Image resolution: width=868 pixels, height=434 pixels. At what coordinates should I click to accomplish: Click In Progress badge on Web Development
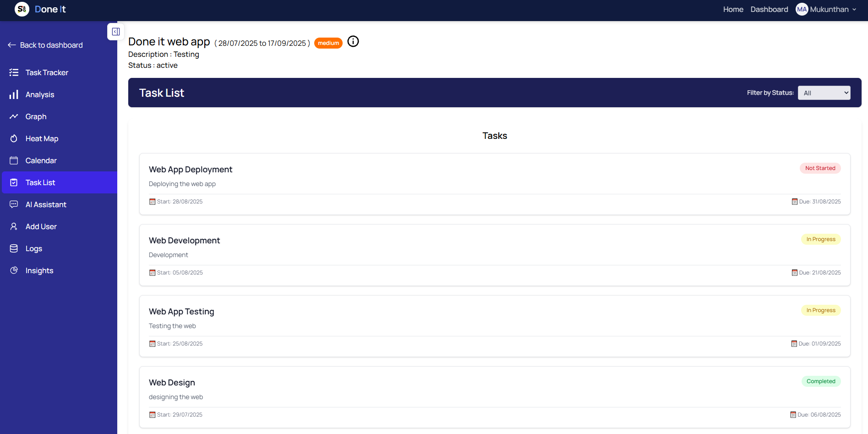point(821,239)
